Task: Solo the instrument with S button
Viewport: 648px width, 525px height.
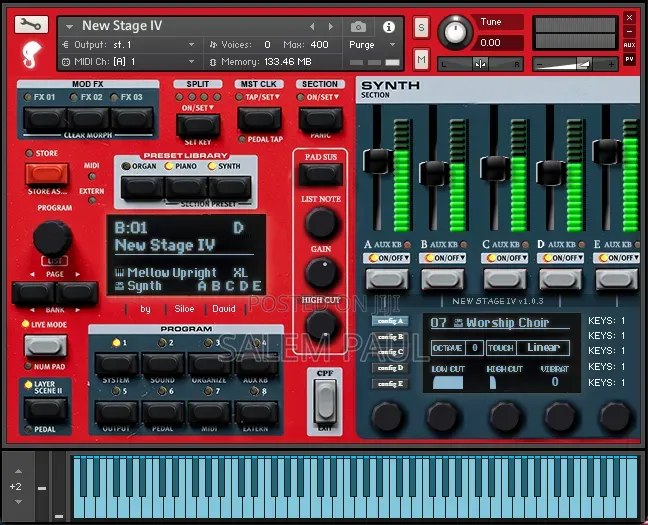Action: 421,28
